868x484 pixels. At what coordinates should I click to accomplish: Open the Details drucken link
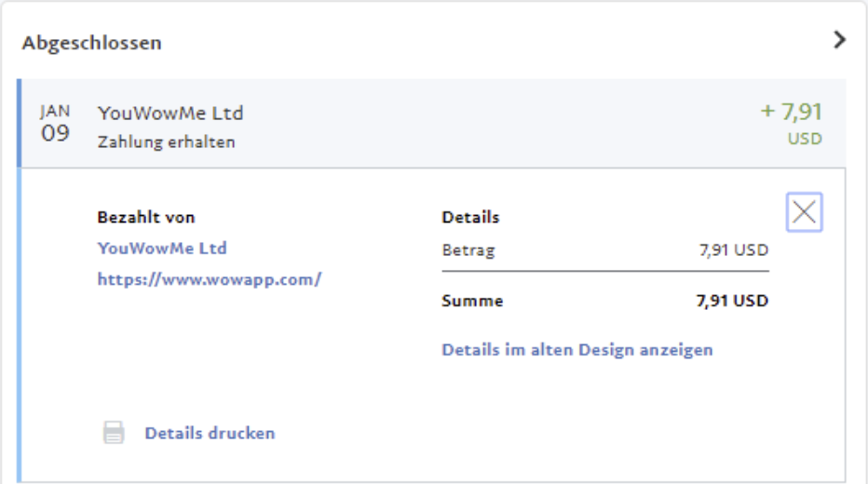click(x=210, y=433)
